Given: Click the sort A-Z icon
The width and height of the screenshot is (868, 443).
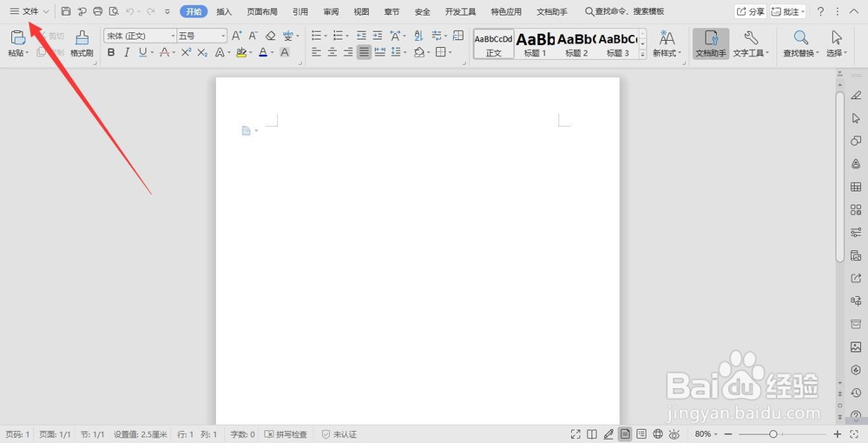Looking at the screenshot, I should pyautogui.click(x=418, y=36).
